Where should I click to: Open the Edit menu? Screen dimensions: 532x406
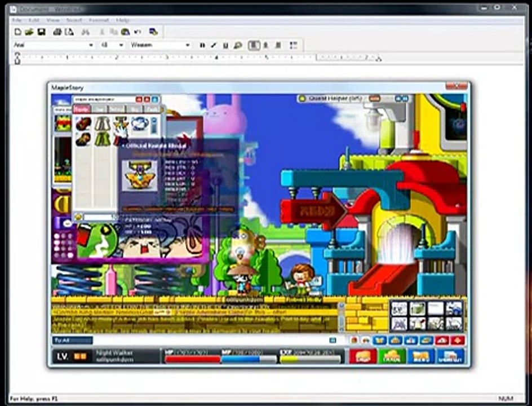[x=34, y=20]
